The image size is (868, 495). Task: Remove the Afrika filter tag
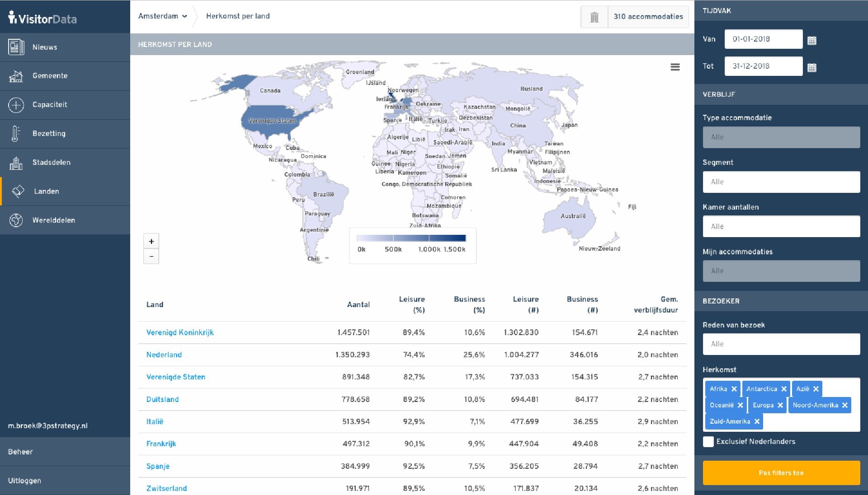coord(734,389)
